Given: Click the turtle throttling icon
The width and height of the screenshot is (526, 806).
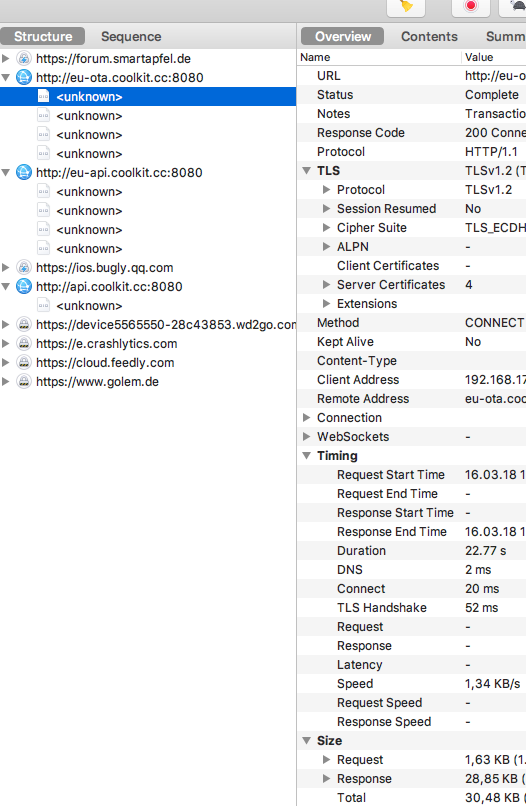Looking at the screenshot, I should 516,6.
